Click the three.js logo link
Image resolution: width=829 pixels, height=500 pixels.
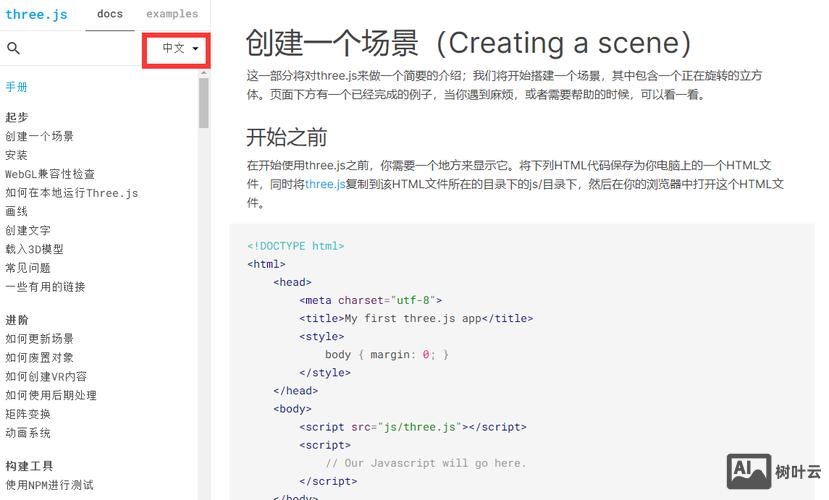(36, 14)
